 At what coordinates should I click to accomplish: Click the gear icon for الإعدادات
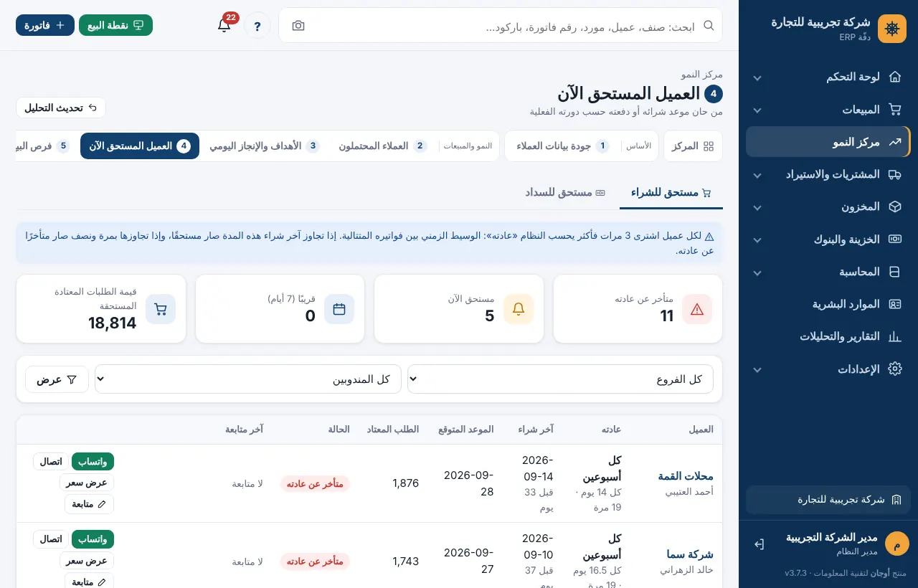coord(894,369)
